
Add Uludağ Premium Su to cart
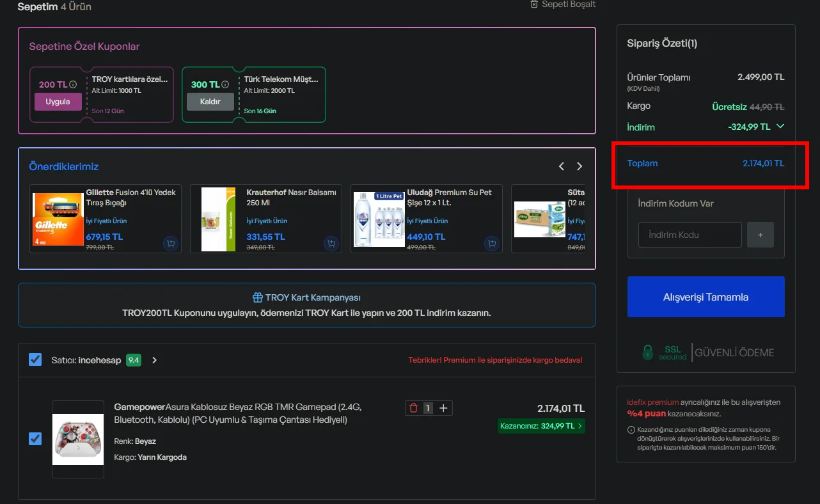point(491,244)
